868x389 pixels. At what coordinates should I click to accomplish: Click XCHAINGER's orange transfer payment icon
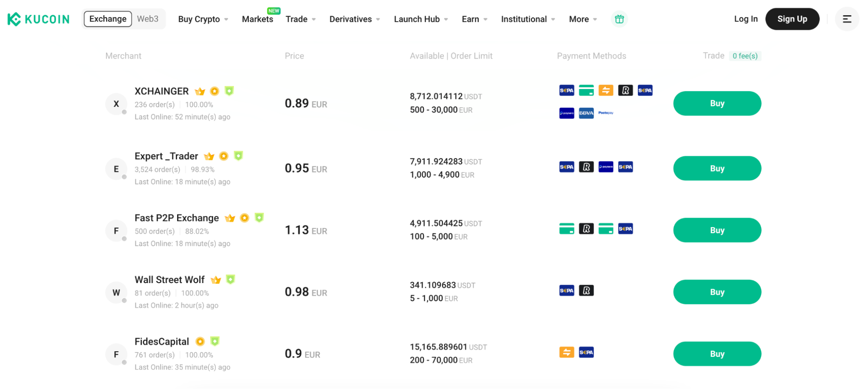pyautogui.click(x=606, y=90)
